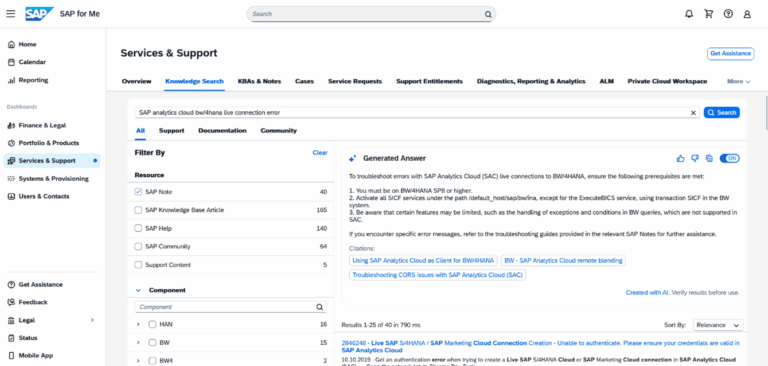The width and height of the screenshot is (768, 366).
Task: Open Private Cloud Workspace tab
Action: pos(667,81)
